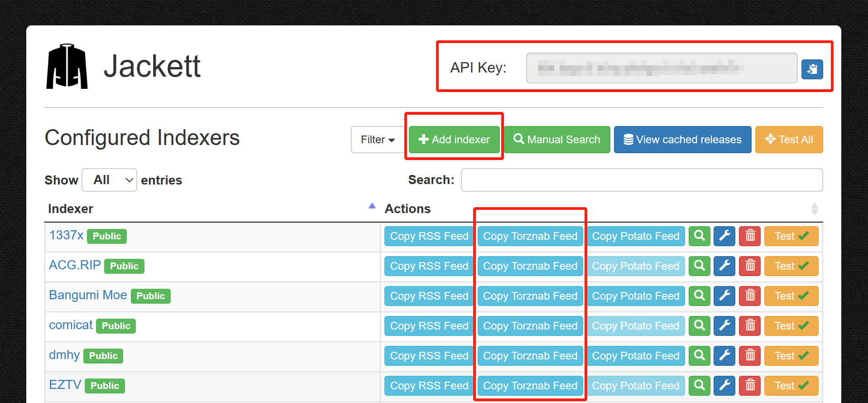The width and height of the screenshot is (868, 403).
Task: Copy Potato Feed for Bangumi Moe
Action: pos(636,296)
